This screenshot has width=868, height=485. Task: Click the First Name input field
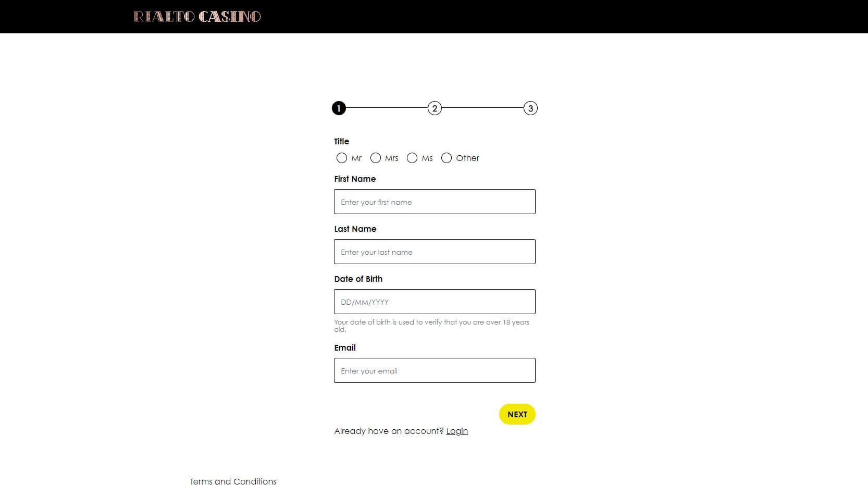pos(435,202)
